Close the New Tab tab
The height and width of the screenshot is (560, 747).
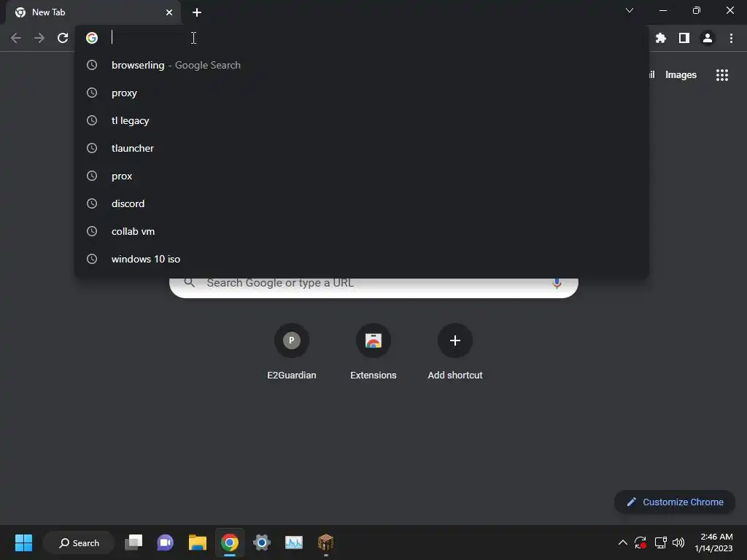(169, 12)
